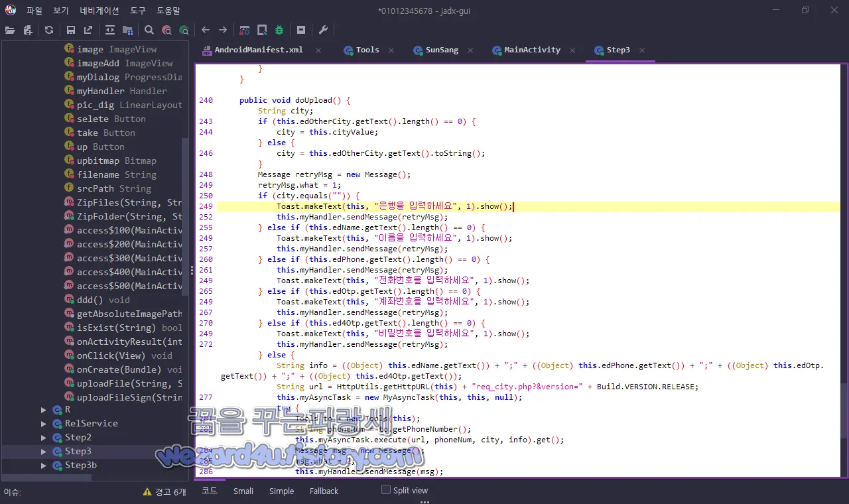Navigate forward with right arrow
Screen dimensions: 849x504
click(x=223, y=30)
